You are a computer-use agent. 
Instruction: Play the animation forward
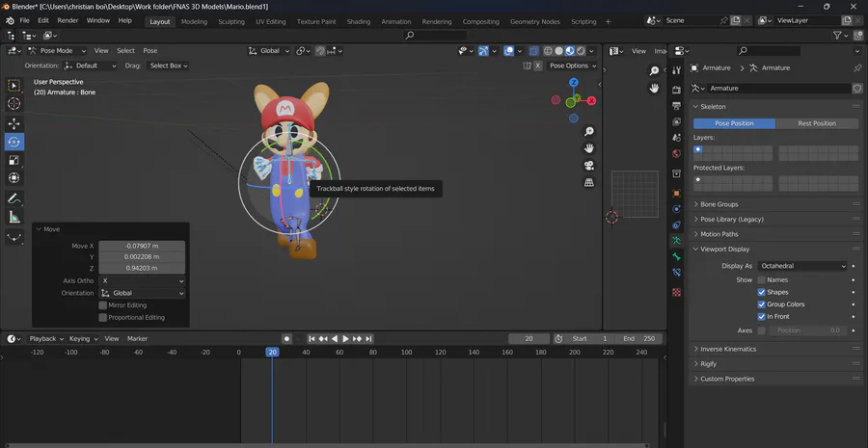tap(346, 338)
